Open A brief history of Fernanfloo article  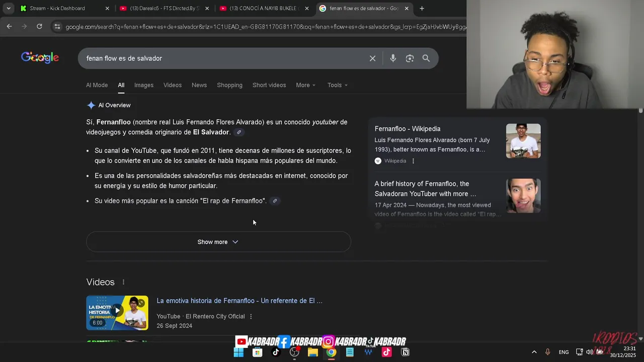pyautogui.click(x=425, y=189)
